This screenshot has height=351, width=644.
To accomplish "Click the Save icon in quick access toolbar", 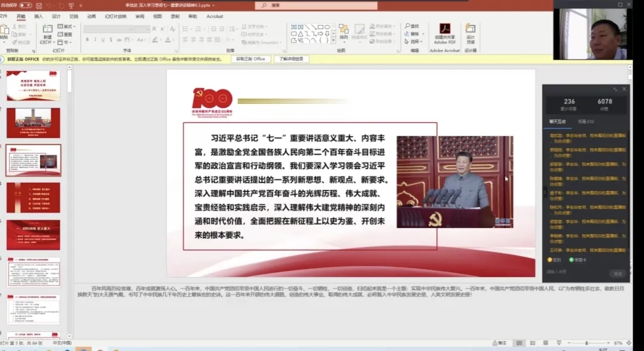I will click(39, 5).
